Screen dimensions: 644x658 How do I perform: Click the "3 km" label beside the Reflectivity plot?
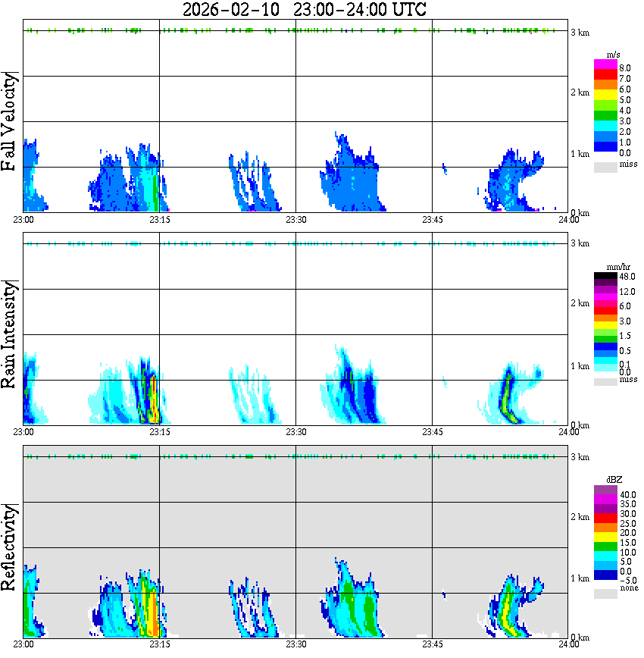580,457
